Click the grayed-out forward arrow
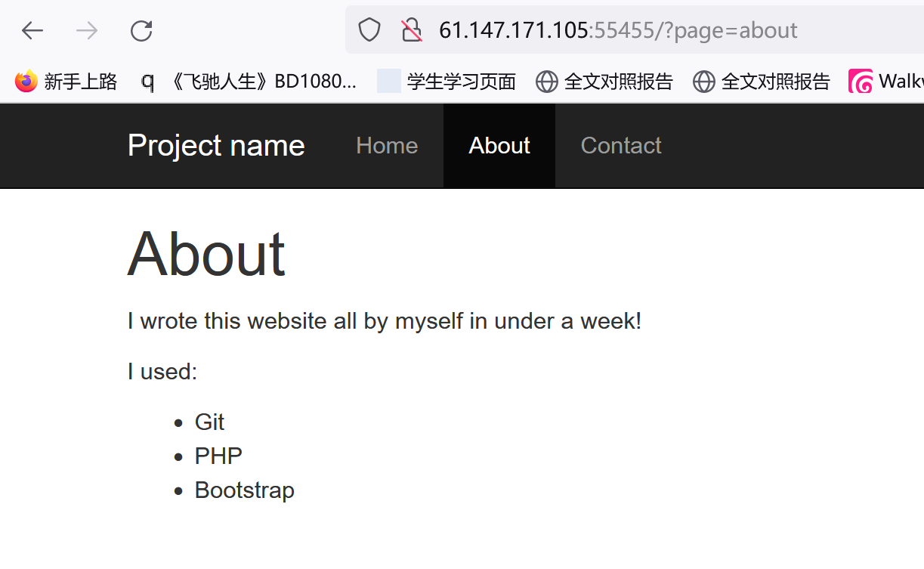Image resolution: width=924 pixels, height=569 pixels. tap(87, 30)
